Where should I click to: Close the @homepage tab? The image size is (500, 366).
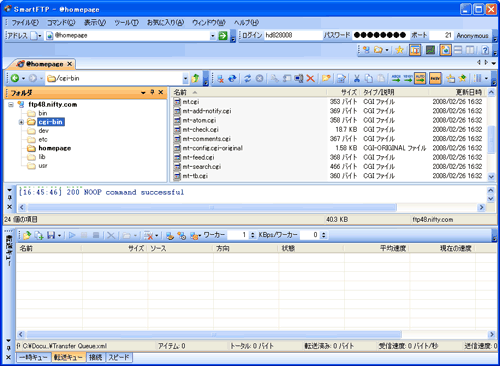69,64
